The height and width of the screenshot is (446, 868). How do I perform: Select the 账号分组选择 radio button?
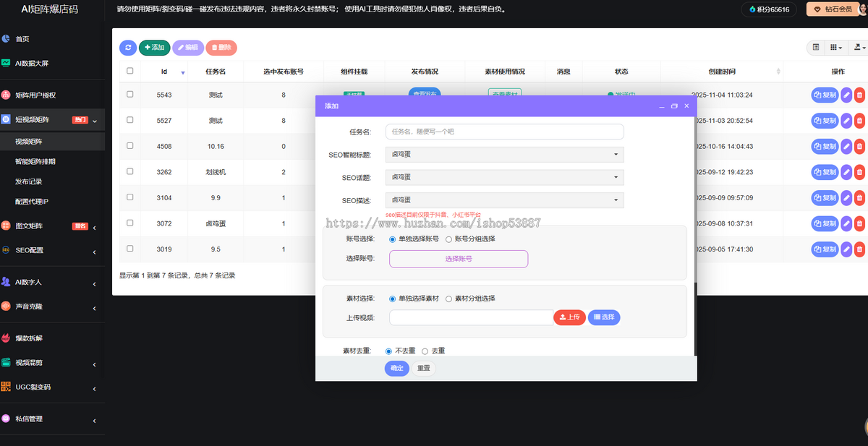(448, 239)
